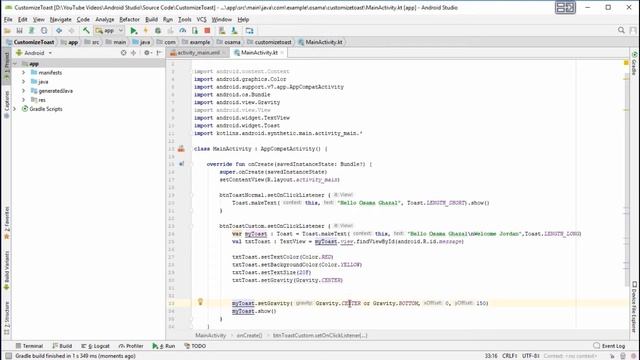
Task: Click MainActivity.kt in the navigation bar
Action: tap(320, 42)
